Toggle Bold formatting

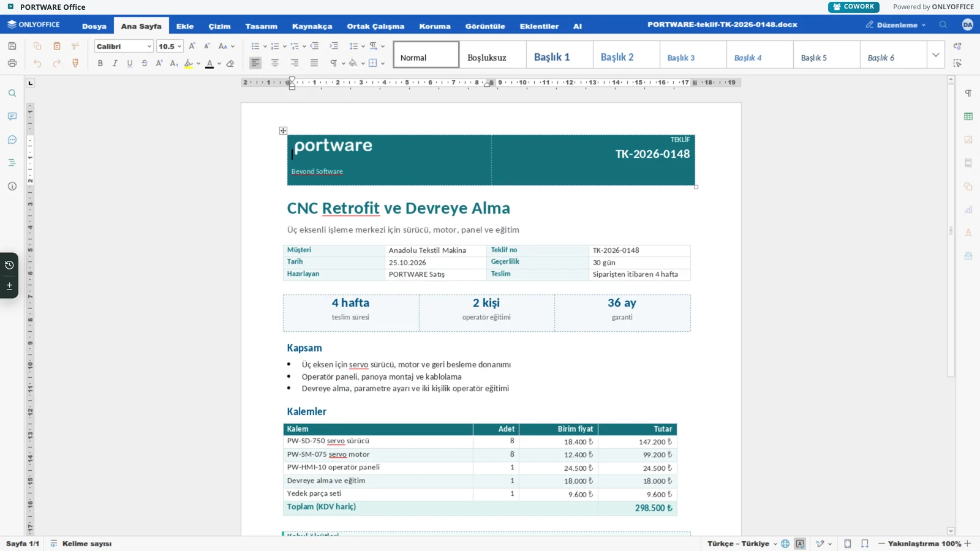pos(100,63)
